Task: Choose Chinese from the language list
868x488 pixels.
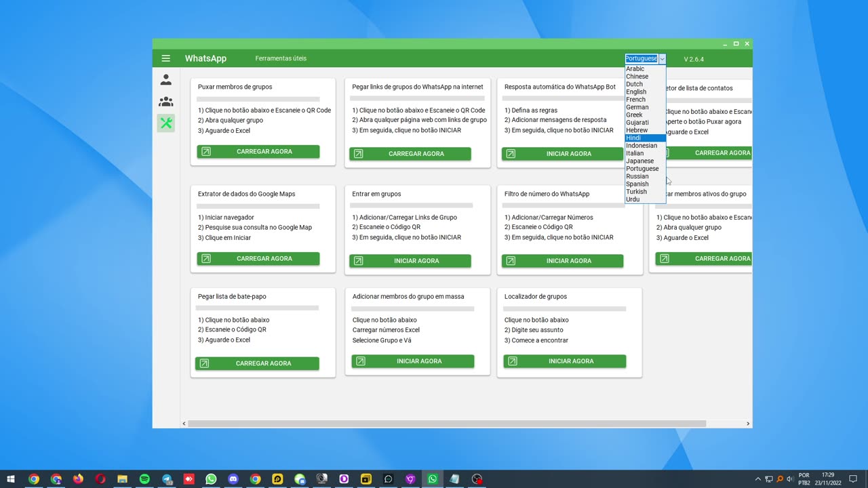Action: click(645, 77)
